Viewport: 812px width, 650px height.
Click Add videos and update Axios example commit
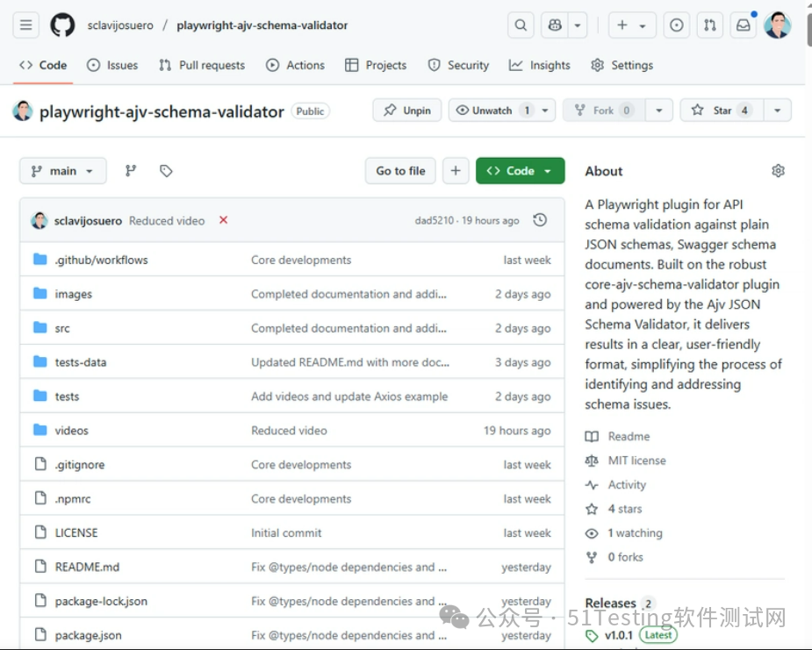click(x=349, y=396)
